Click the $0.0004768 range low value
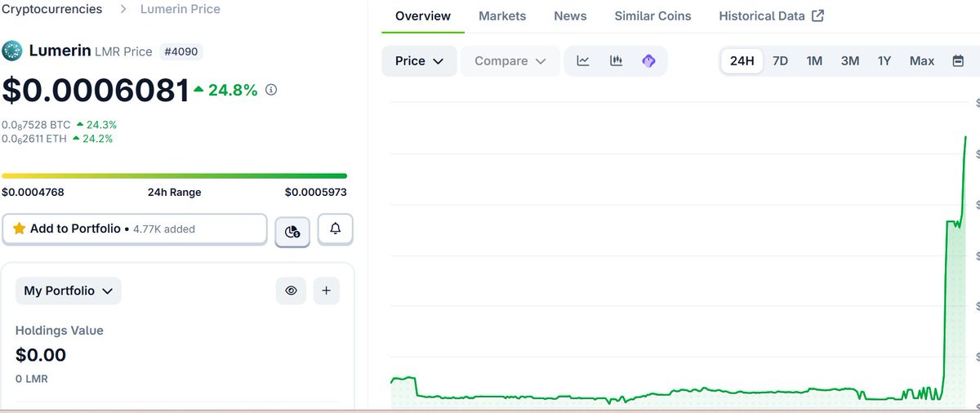Image resolution: width=980 pixels, height=413 pixels. tap(33, 193)
